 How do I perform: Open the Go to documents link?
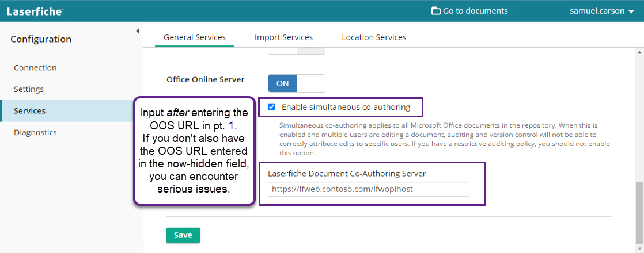(469, 11)
